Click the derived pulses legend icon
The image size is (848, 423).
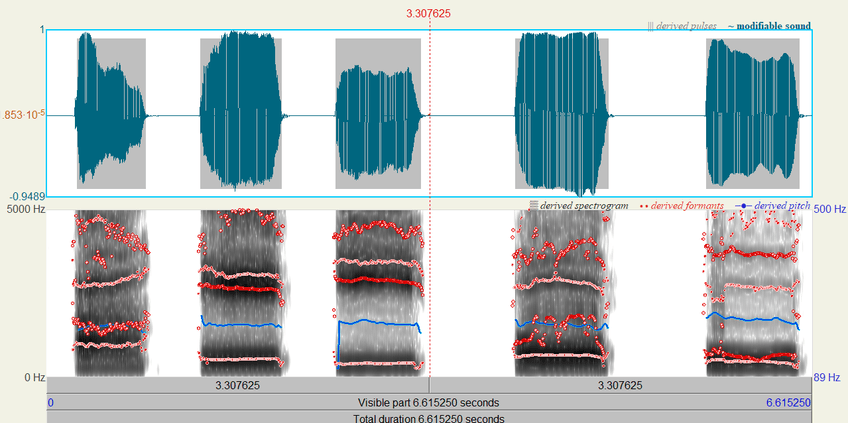652,25
